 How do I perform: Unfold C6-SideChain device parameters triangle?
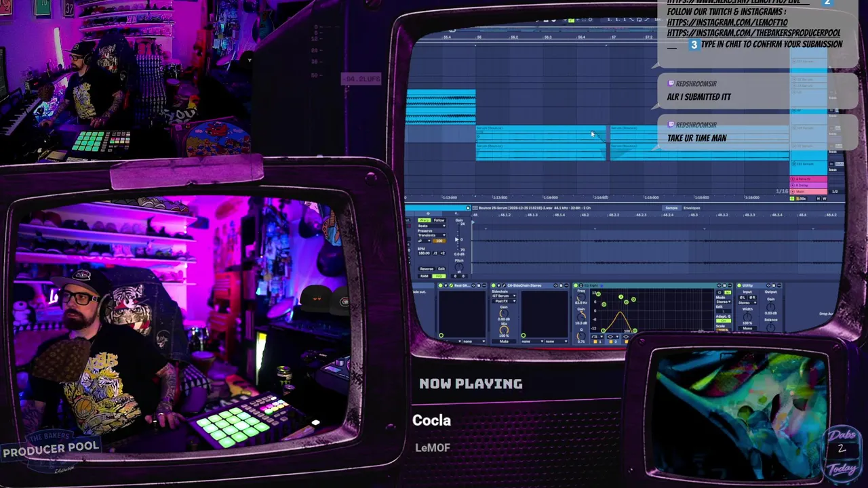pos(498,285)
